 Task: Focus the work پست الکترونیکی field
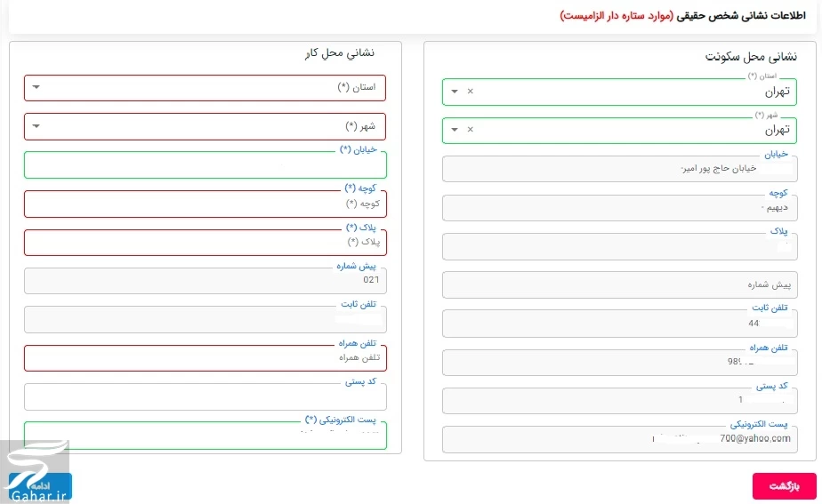tap(205, 436)
